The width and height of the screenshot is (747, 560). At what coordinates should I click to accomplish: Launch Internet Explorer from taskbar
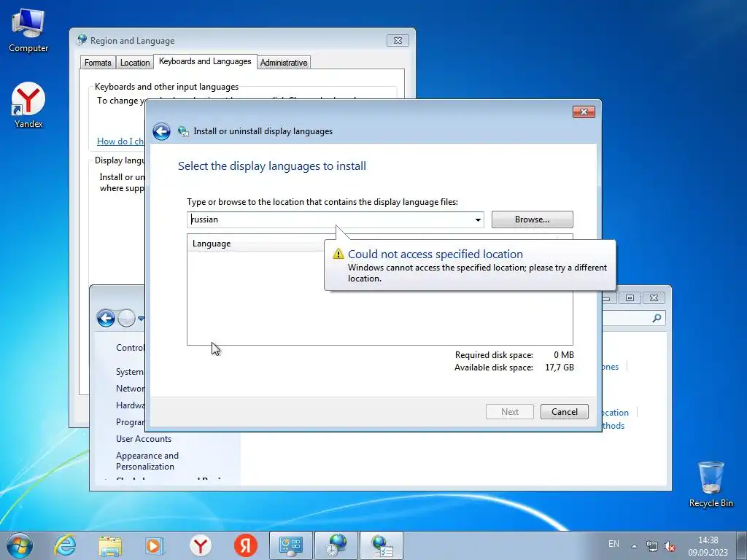pyautogui.click(x=65, y=545)
